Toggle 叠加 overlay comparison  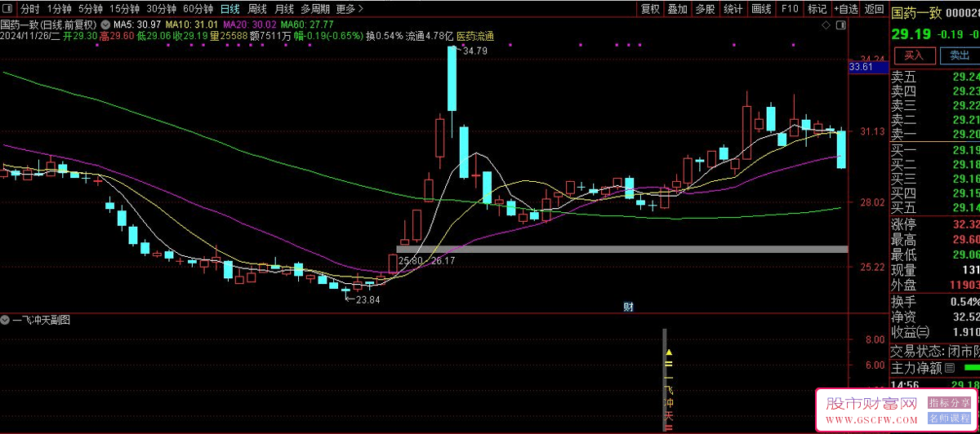pyautogui.click(x=677, y=9)
